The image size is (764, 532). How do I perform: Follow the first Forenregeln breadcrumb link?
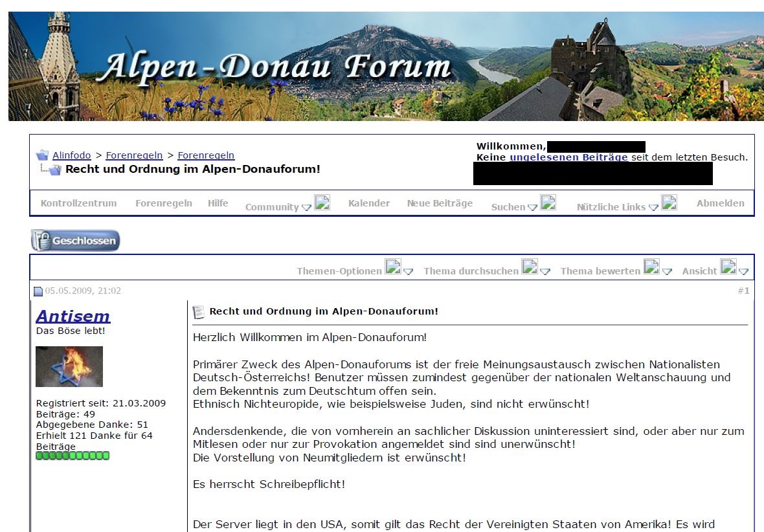click(134, 155)
